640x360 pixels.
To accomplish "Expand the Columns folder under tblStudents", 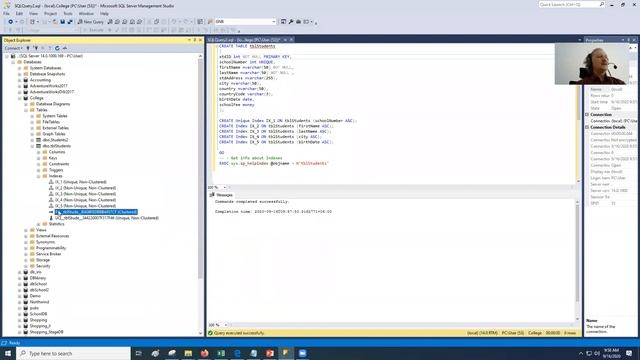I will click(39, 152).
